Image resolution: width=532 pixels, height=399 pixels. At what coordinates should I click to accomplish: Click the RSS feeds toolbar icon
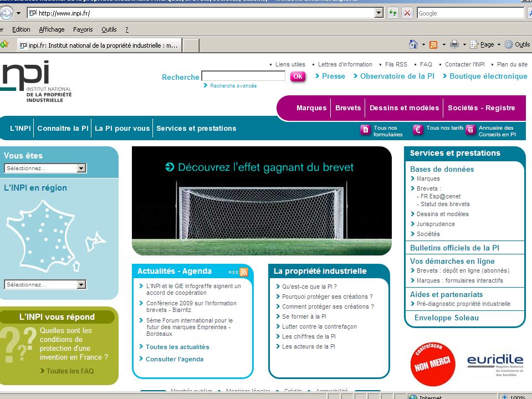433,44
